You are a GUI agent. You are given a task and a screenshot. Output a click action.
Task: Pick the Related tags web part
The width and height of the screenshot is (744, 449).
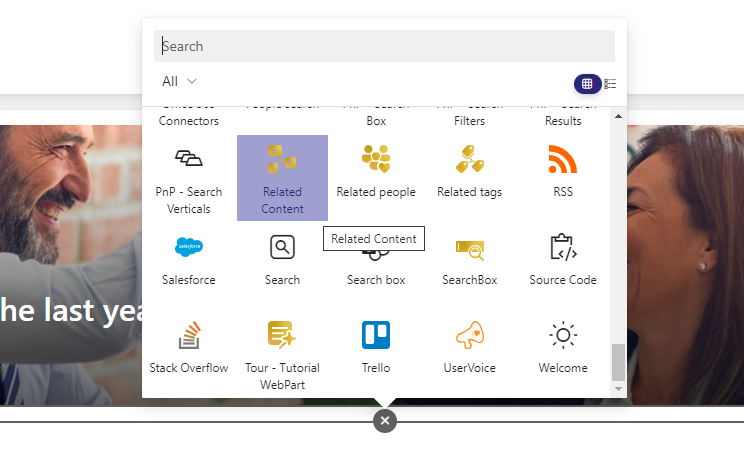469,178
